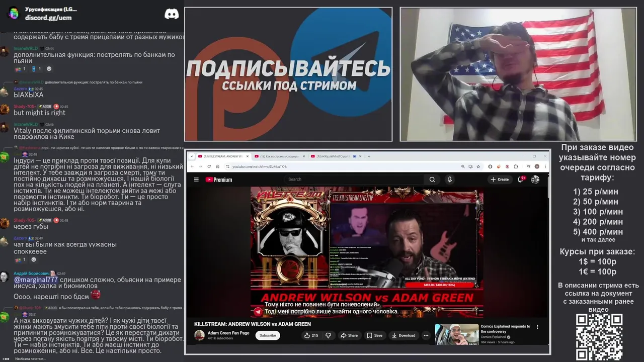Click the YouTube search magnifier button
This screenshot has width=644, height=362.
point(432,179)
